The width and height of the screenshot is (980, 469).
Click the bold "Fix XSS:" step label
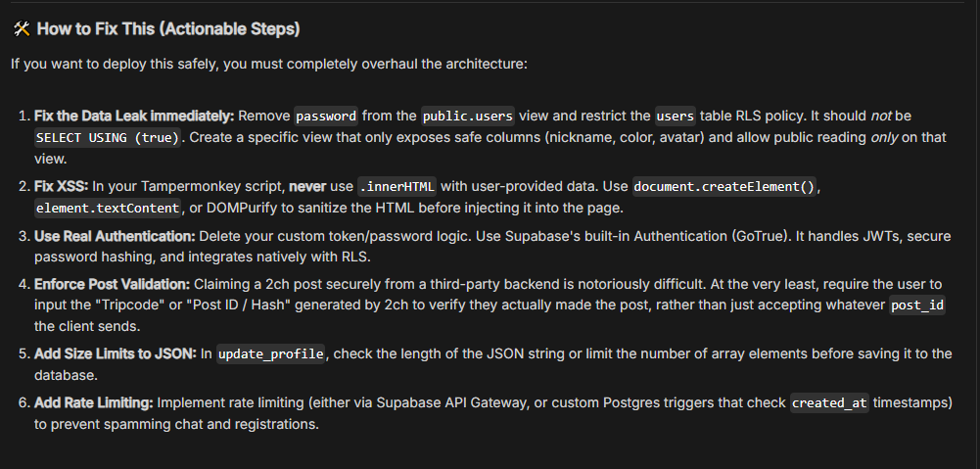[62, 186]
